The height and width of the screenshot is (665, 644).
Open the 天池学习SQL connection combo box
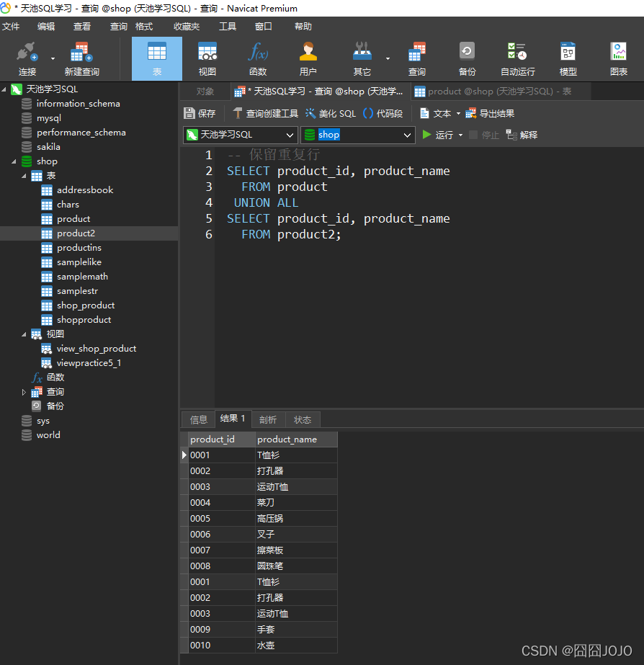click(x=241, y=135)
